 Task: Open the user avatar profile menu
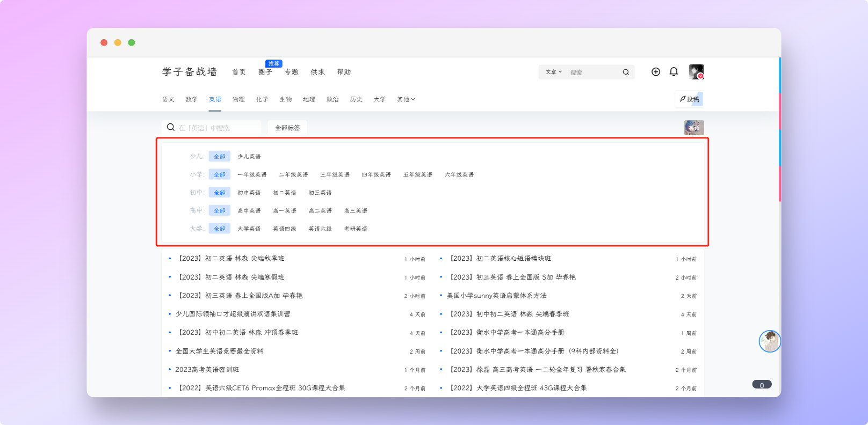697,72
